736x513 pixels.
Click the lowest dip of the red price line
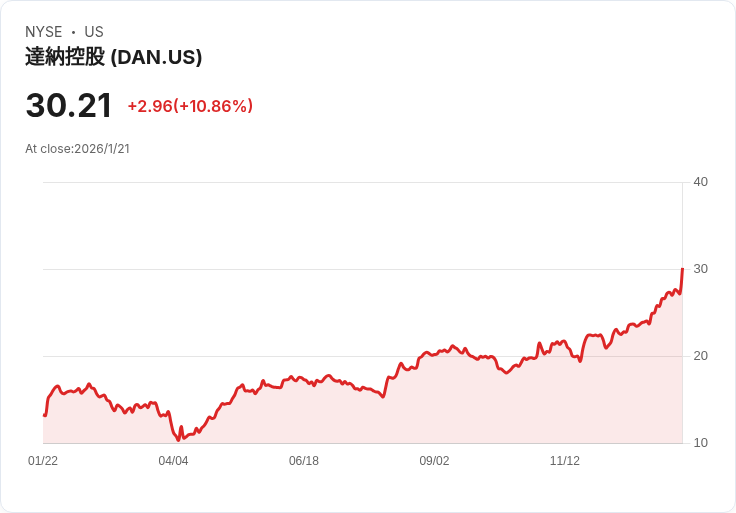point(178,439)
